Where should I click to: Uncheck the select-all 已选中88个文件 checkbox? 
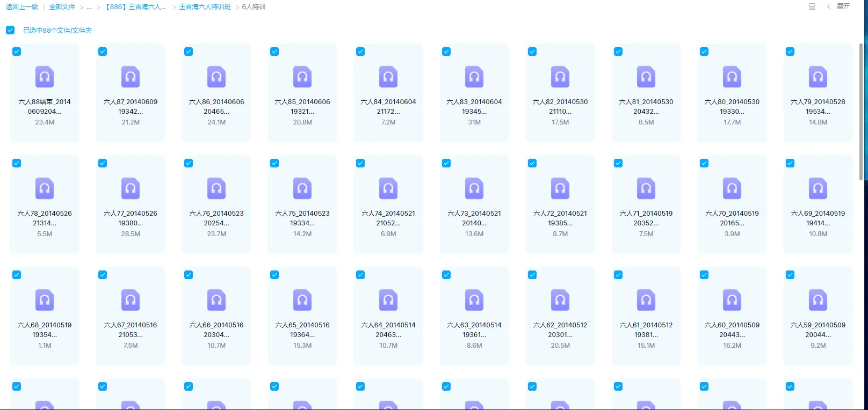click(10, 30)
